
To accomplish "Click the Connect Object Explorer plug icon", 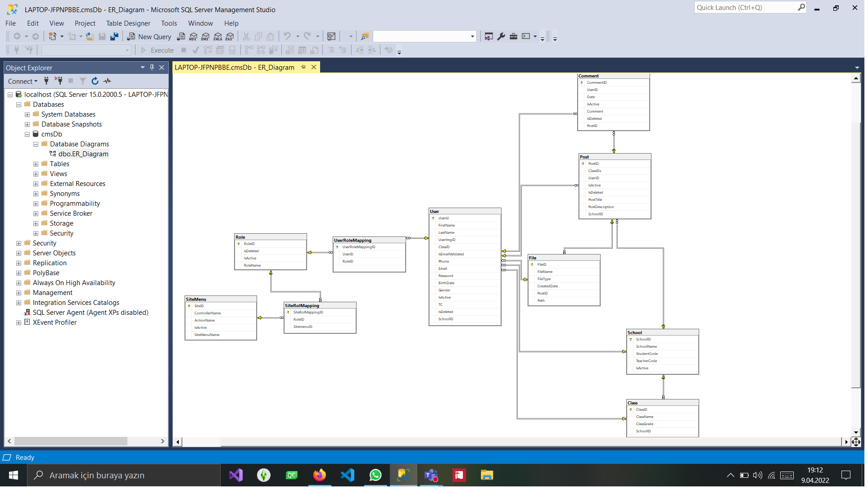I will click(46, 81).
